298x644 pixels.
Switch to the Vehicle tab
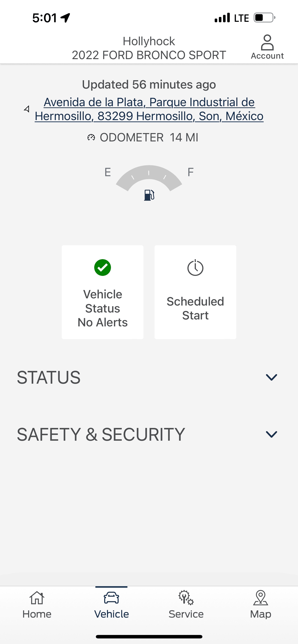click(x=111, y=606)
